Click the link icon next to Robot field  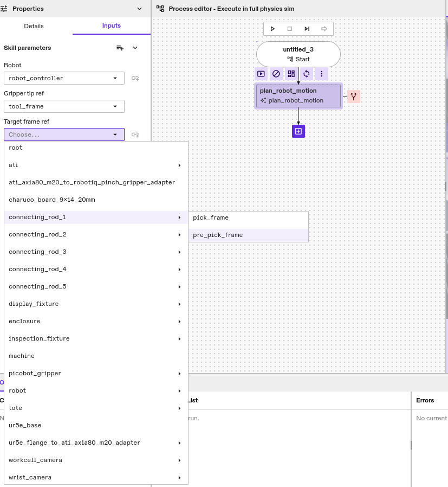135,78
